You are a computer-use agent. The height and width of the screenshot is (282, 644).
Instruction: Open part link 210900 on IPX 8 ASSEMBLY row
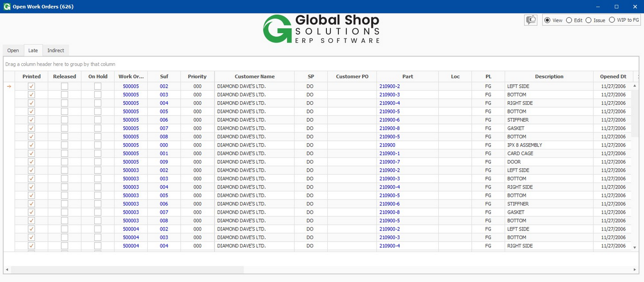click(x=387, y=145)
